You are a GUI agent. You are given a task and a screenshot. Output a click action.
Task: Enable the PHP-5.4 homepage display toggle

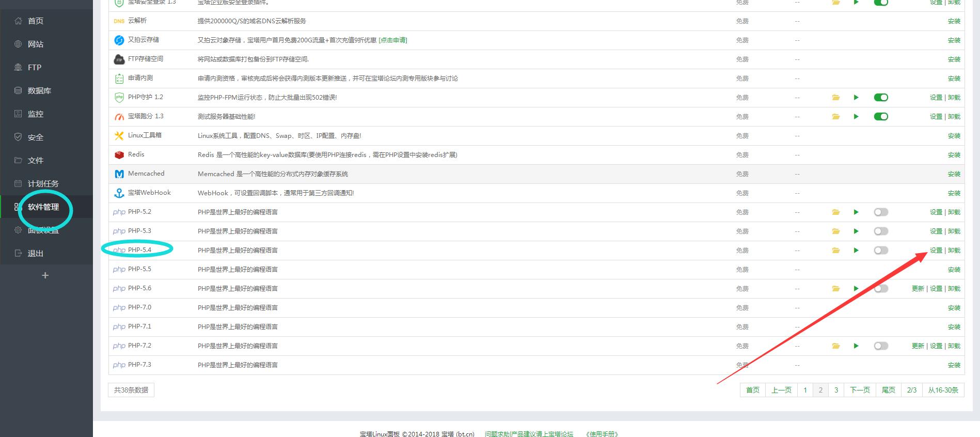pyautogui.click(x=881, y=251)
